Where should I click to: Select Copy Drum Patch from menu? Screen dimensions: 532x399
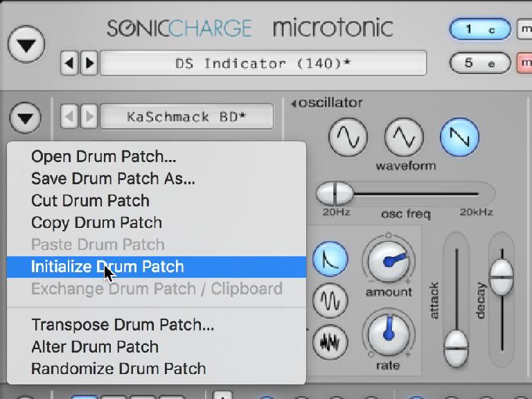157,222
